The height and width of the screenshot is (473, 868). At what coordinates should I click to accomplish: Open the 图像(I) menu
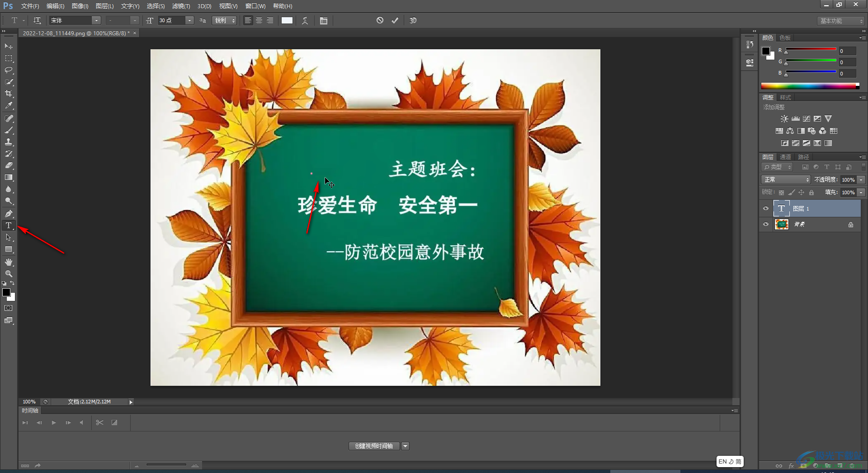point(80,6)
